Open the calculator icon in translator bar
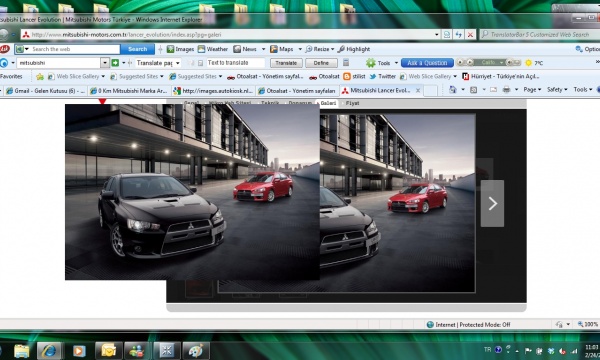600x360 pixels. click(x=346, y=63)
